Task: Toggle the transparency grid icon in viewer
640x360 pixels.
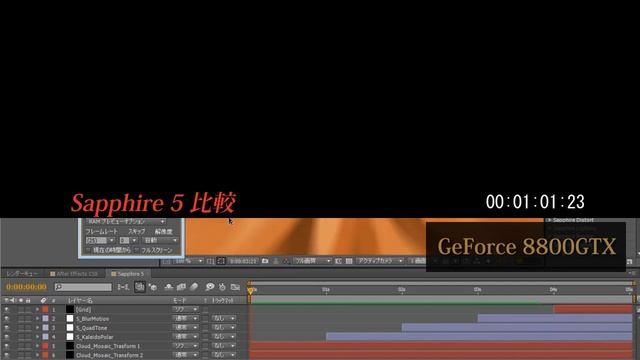Action: [x=349, y=261]
